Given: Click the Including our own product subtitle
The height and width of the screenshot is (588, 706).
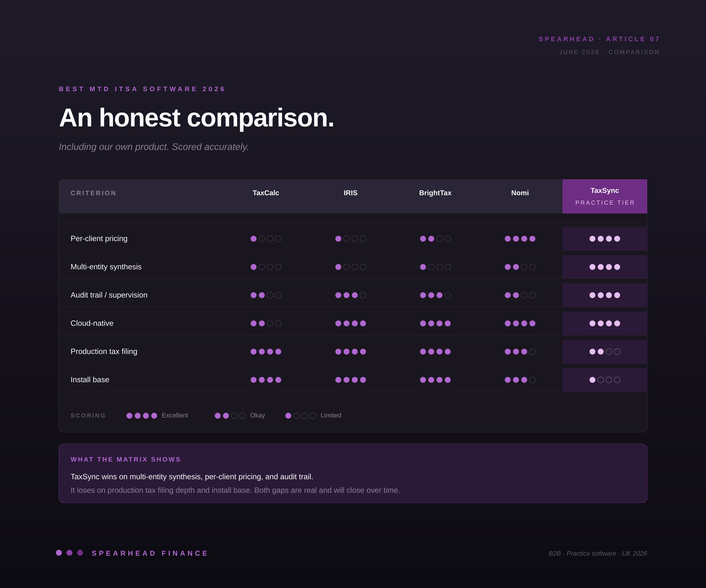Looking at the screenshot, I should click(x=154, y=147).
